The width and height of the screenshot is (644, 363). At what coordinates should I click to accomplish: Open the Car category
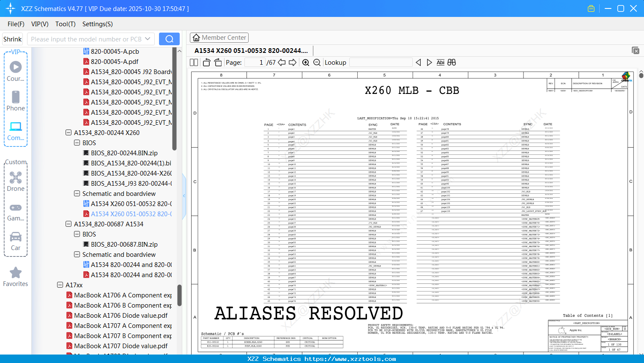coord(16,241)
